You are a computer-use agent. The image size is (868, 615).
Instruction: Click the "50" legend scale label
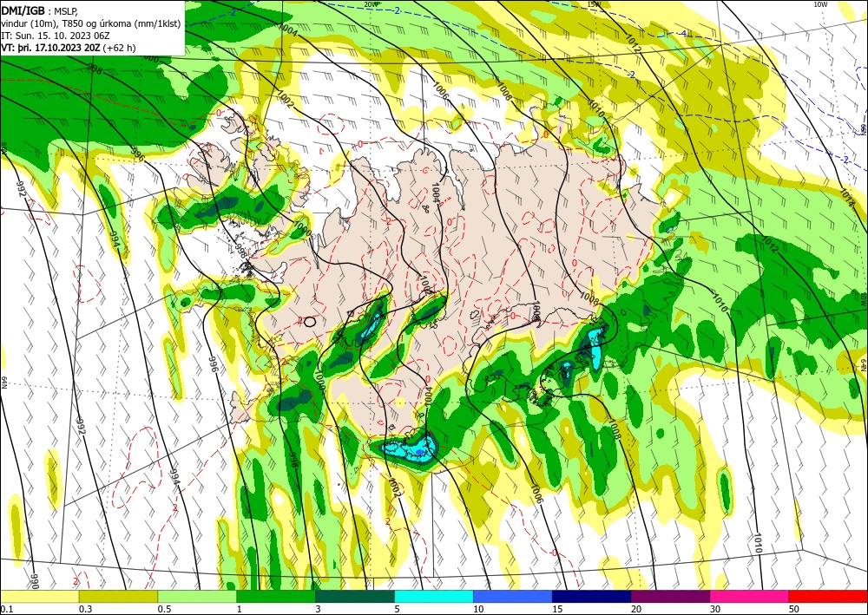tap(794, 609)
